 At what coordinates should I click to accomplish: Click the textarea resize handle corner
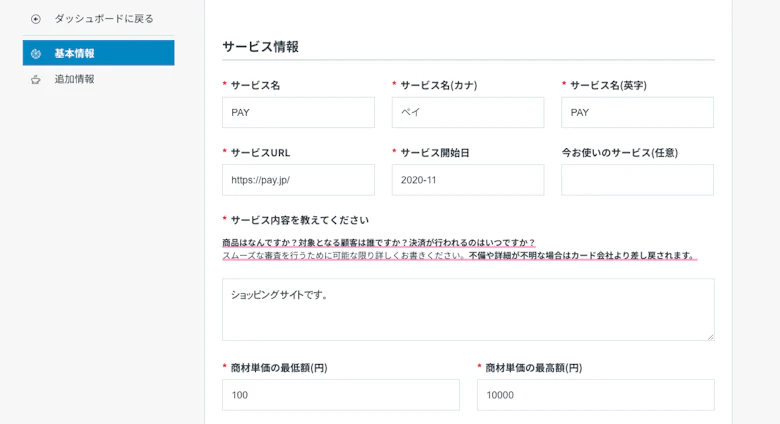710,336
